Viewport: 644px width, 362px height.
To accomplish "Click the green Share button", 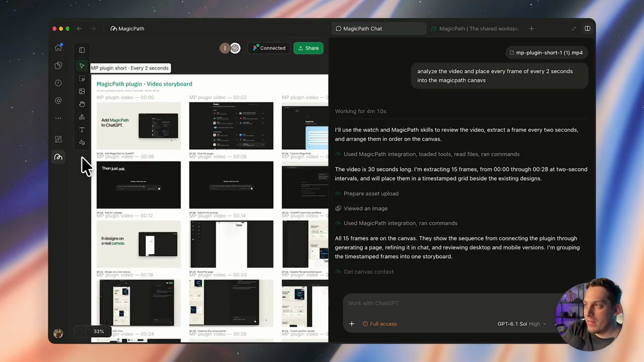I will [308, 48].
